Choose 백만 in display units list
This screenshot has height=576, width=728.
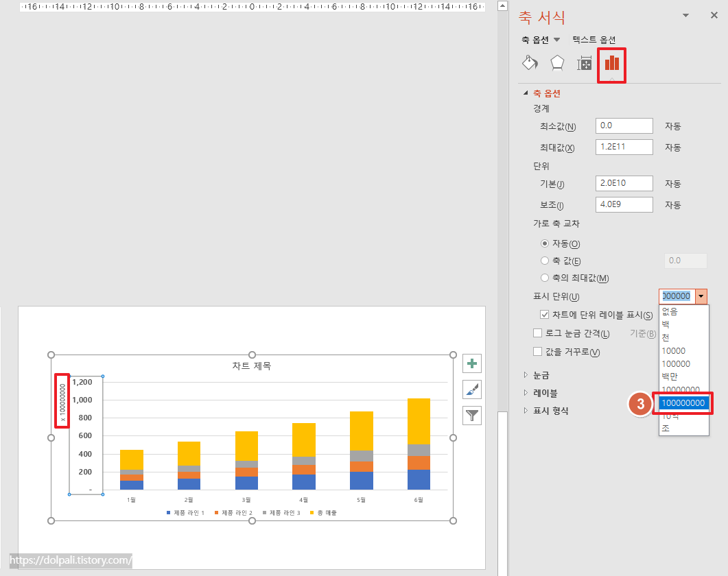point(683,376)
